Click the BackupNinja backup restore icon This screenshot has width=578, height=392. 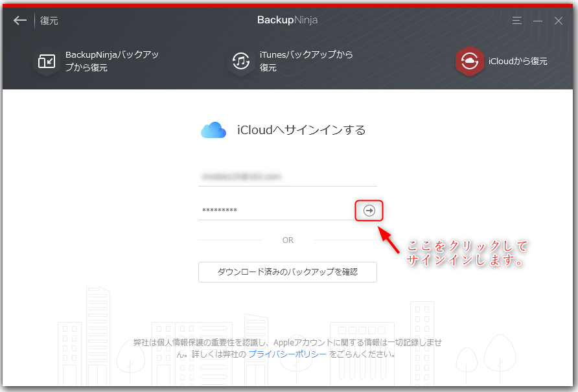click(x=47, y=61)
